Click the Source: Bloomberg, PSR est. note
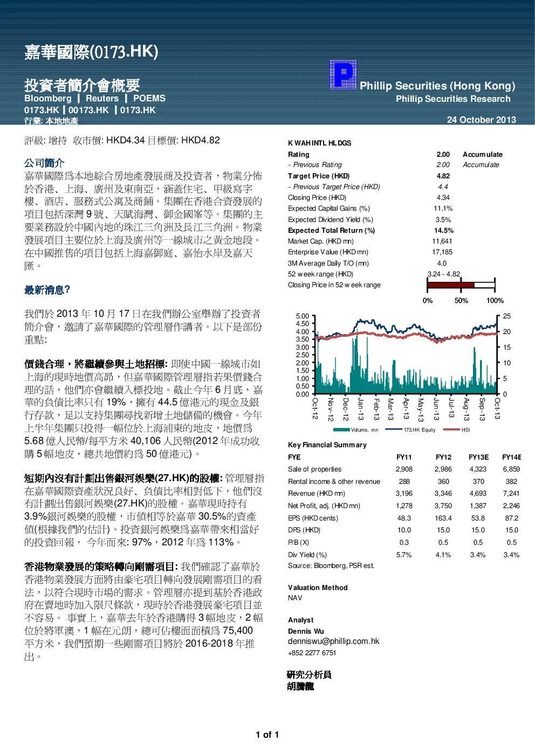The width and height of the screenshot is (535, 756). (x=331, y=566)
